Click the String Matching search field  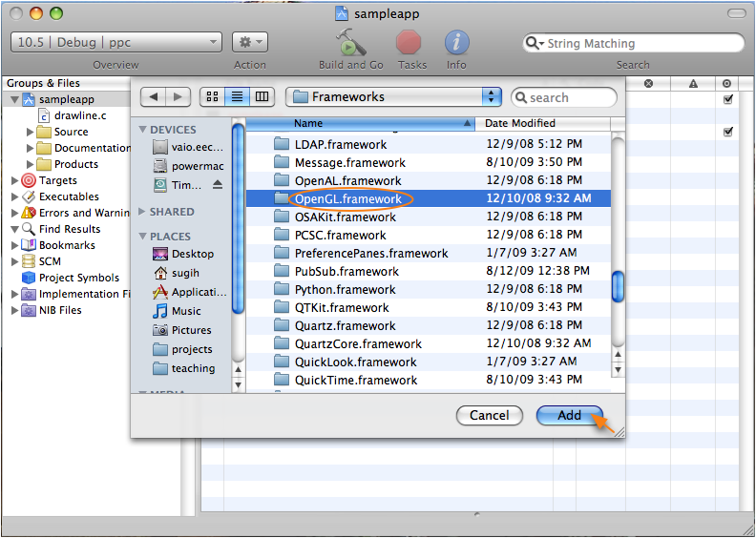633,43
